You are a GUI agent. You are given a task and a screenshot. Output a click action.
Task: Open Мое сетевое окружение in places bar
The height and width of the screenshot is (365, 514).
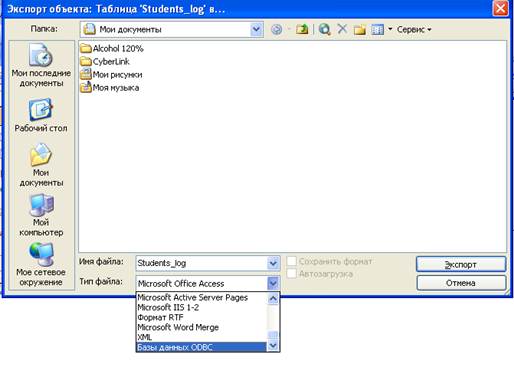[41, 264]
